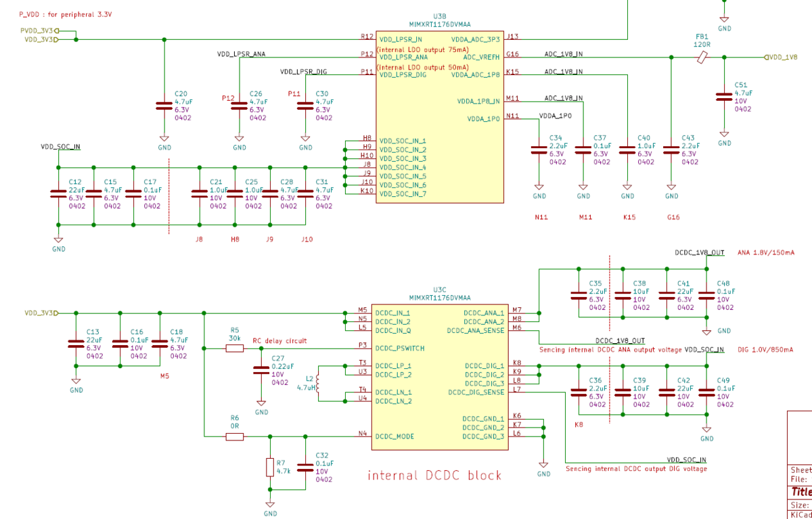Select capacitor C48 symbol
Screen dimensions: 812x519
tap(707, 295)
